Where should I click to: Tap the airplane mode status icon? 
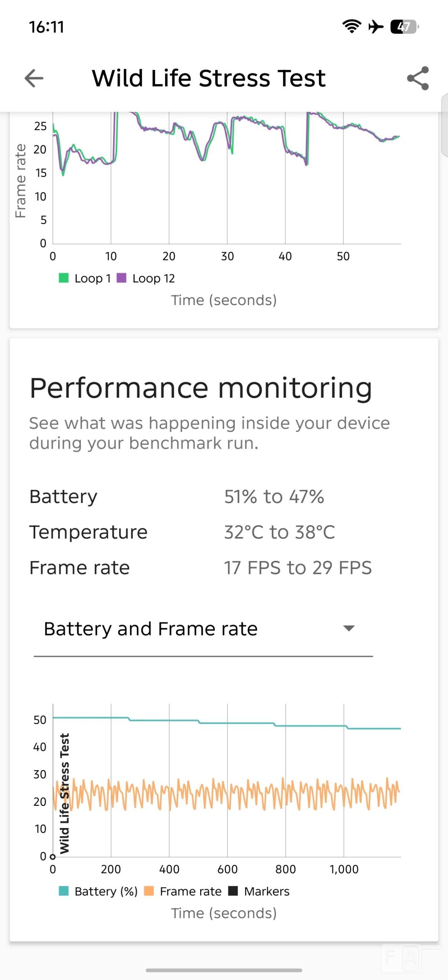click(376, 27)
